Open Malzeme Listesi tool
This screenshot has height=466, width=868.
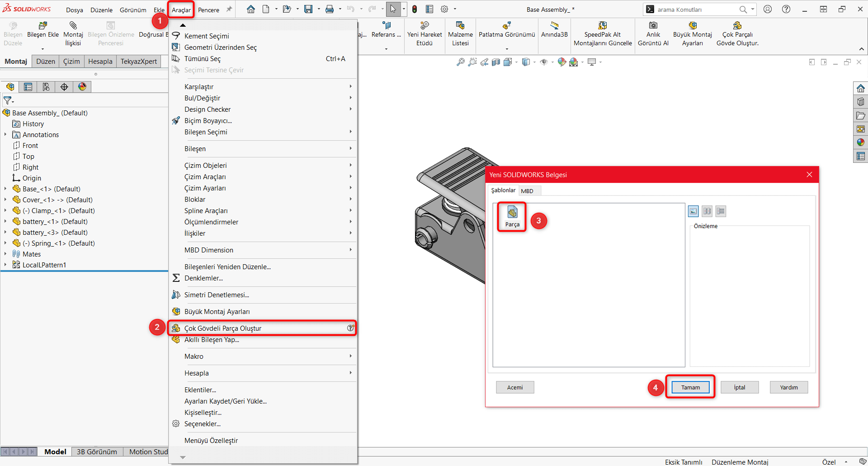tap(460, 34)
